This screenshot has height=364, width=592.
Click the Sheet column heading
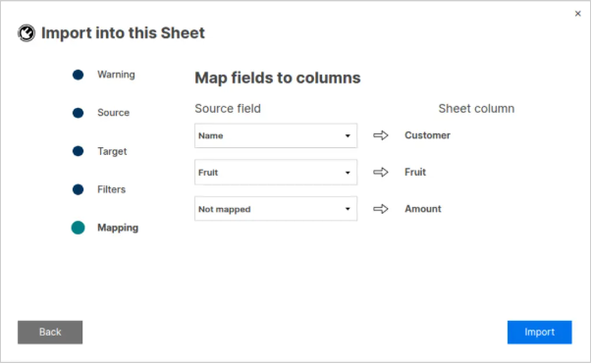coord(476,109)
